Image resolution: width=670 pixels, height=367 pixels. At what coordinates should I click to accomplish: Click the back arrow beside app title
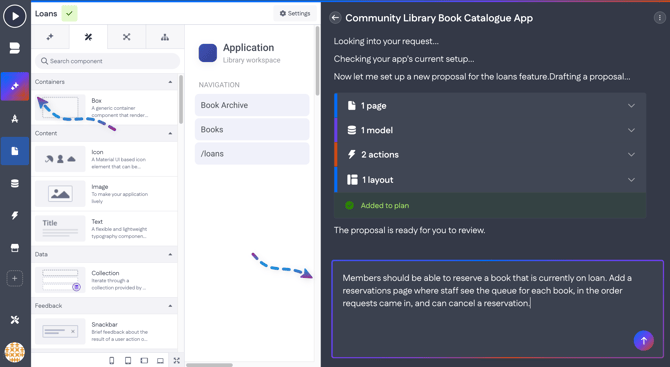(335, 18)
